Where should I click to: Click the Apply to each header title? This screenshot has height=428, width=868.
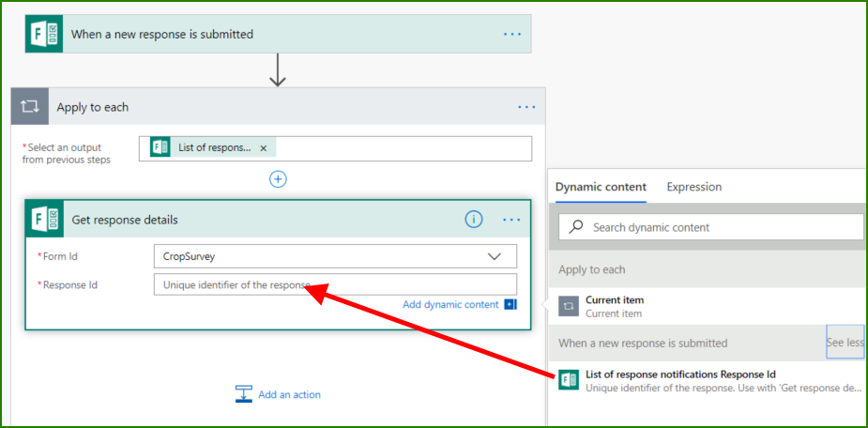click(x=93, y=107)
